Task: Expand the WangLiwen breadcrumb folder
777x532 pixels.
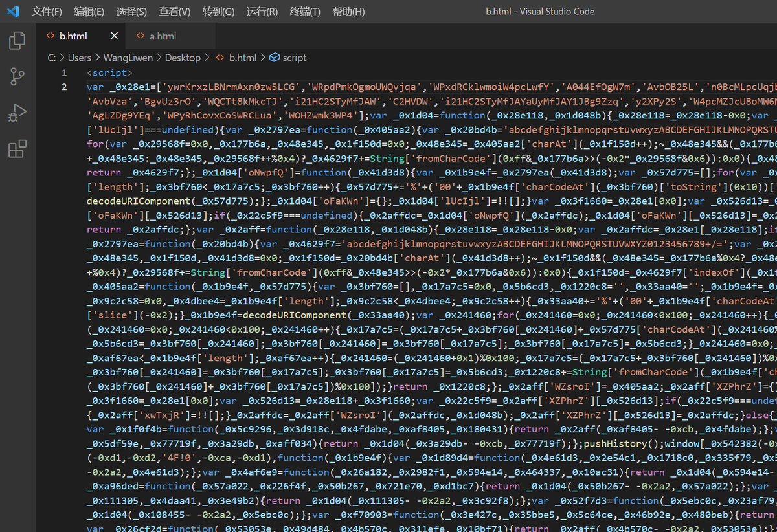Action: pyautogui.click(x=128, y=58)
